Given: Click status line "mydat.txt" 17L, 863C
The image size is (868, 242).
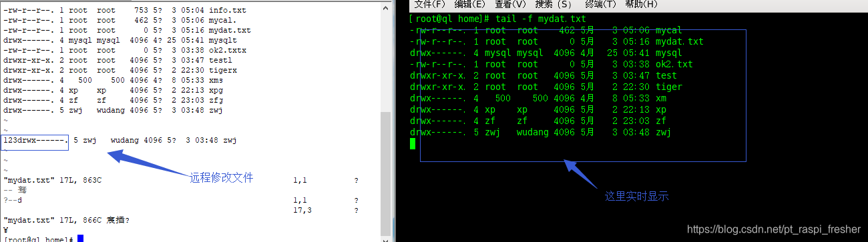Looking at the screenshot, I should click(53, 180).
